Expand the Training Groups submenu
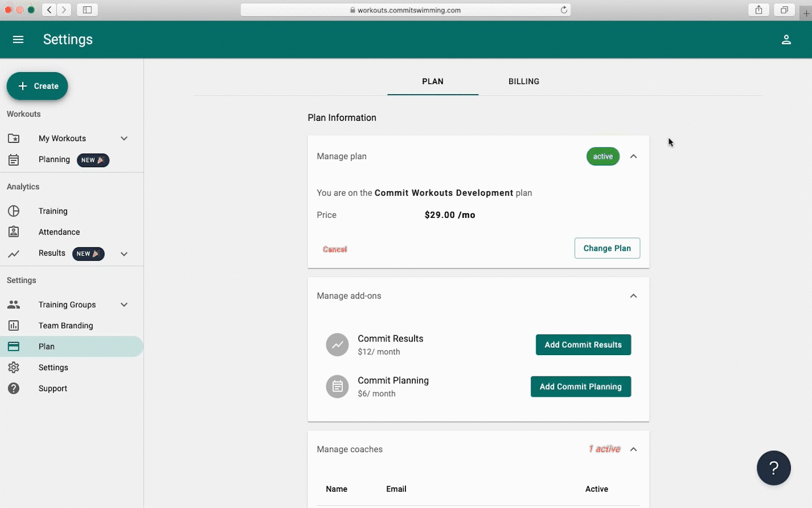Image resolution: width=812 pixels, height=508 pixels. [x=124, y=305]
